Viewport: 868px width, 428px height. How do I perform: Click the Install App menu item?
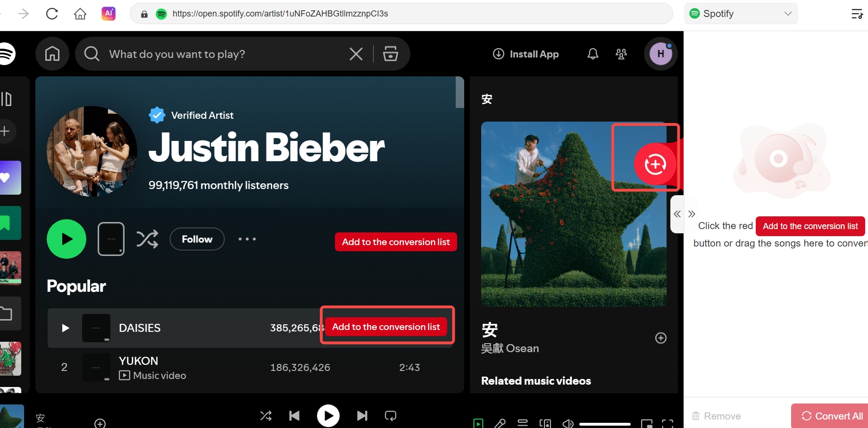pos(525,54)
